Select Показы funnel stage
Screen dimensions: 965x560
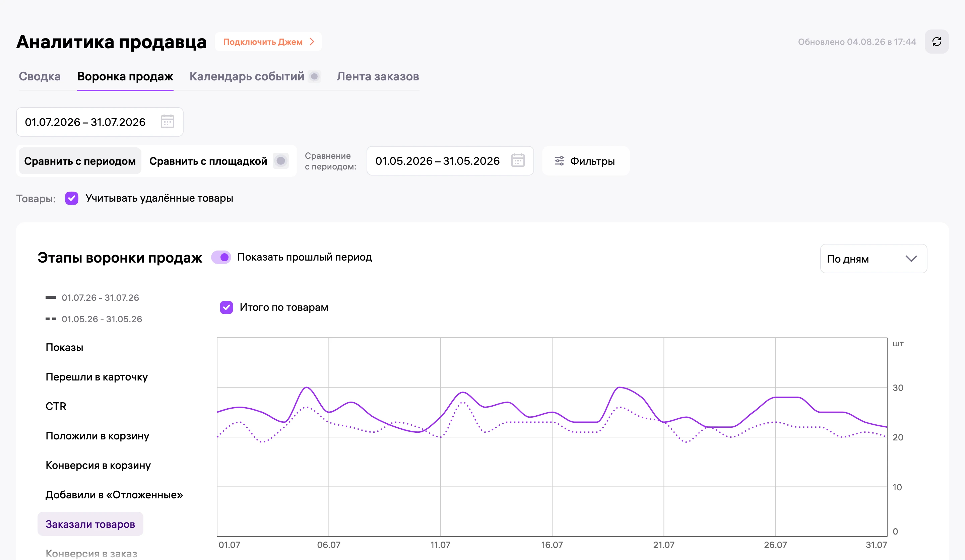64,347
